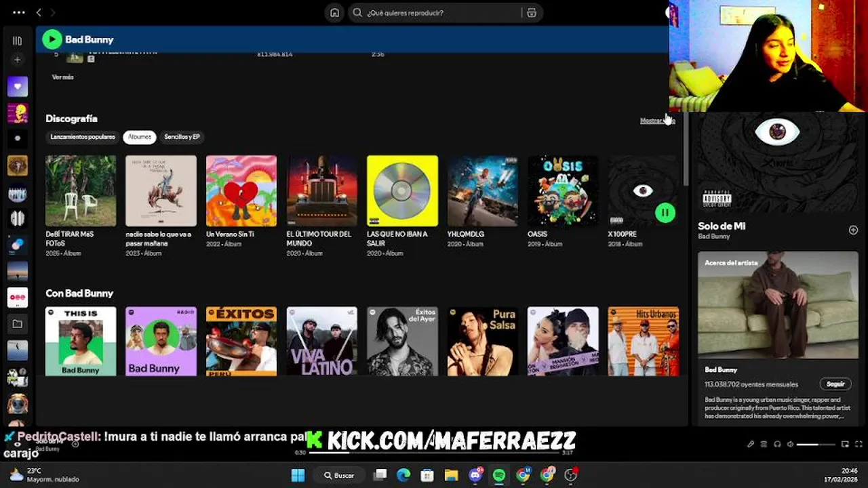The width and height of the screenshot is (868, 488).
Task: Click the 'YHLQMDLG' album title text
Action: (465, 234)
